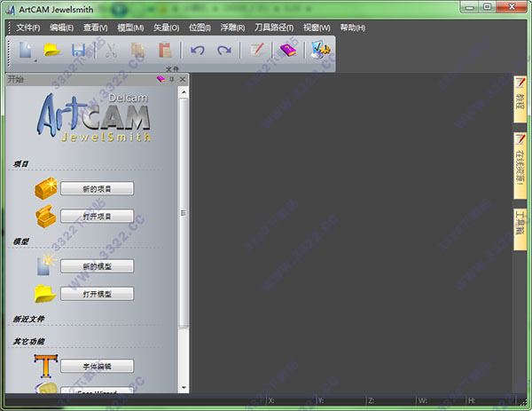Viewport: 532px width, 411px height.
Task: Maximize the ArtCAM Jewelsmith window
Action: [487, 7]
